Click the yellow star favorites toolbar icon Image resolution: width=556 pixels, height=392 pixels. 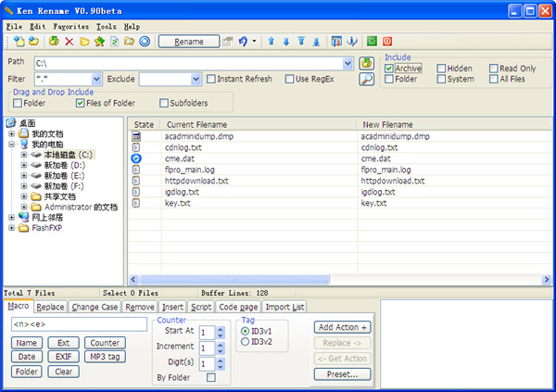pyautogui.click(x=99, y=43)
